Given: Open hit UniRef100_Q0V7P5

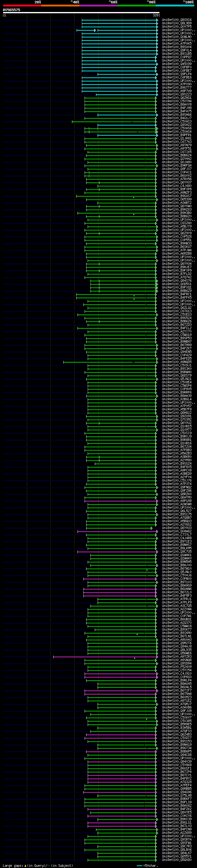Looking at the screenshot, I should [177, 26].
